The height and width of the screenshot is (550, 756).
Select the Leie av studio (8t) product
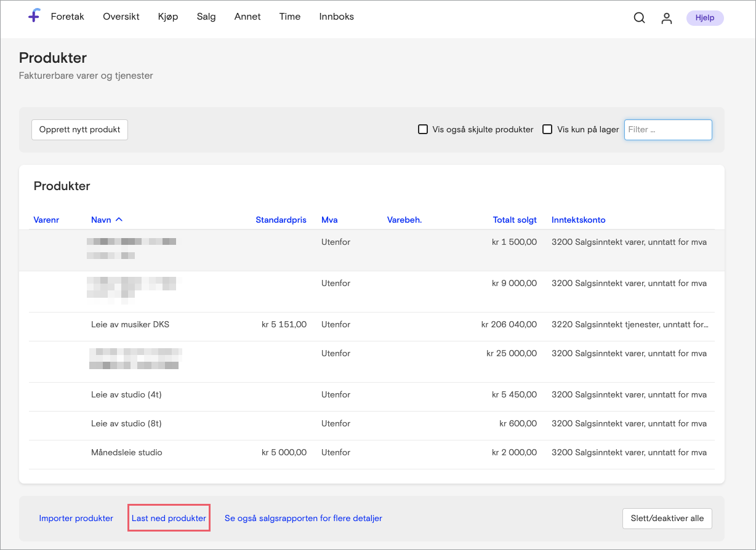point(126,423)
